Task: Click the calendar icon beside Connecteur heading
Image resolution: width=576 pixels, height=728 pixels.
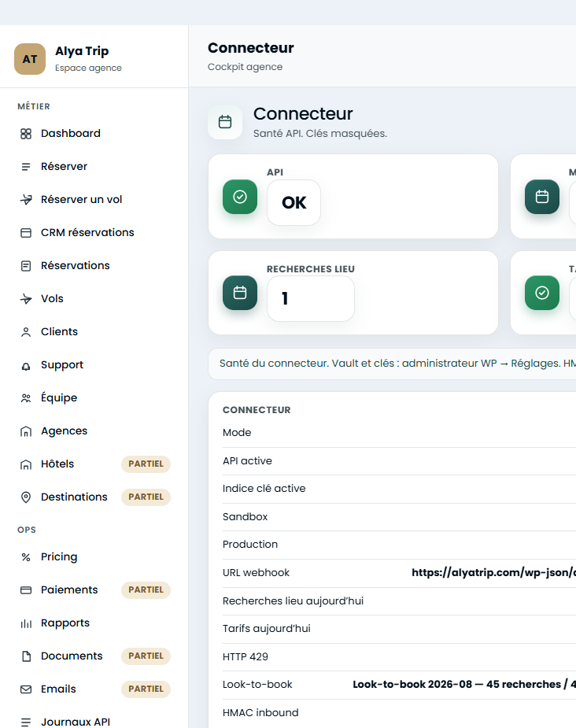Action: 225,122
